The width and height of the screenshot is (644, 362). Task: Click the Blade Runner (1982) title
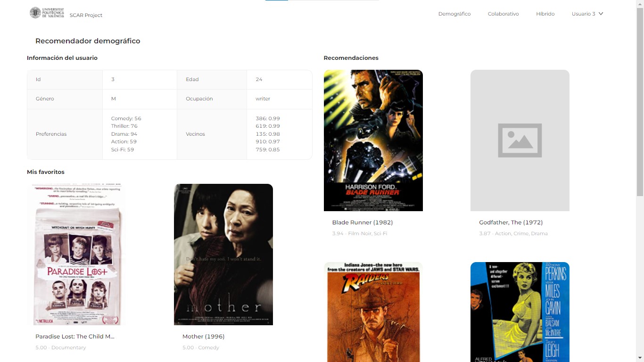(362, 222)
